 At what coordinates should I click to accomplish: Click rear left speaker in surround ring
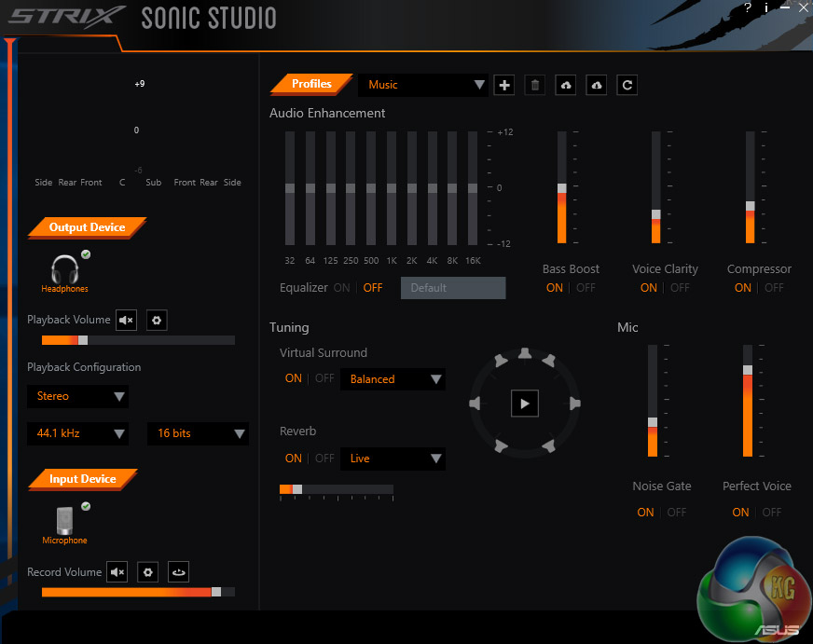point(501,445)
